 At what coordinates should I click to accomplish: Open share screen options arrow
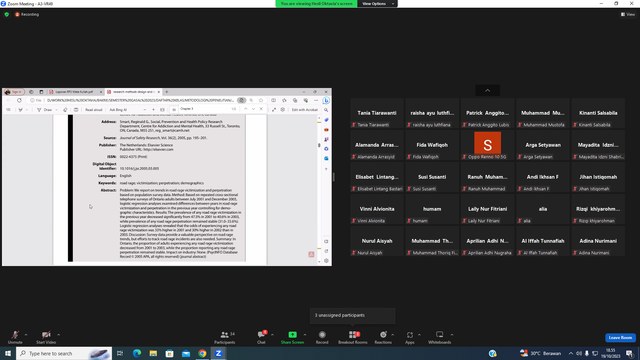click(x=305, y=335)
